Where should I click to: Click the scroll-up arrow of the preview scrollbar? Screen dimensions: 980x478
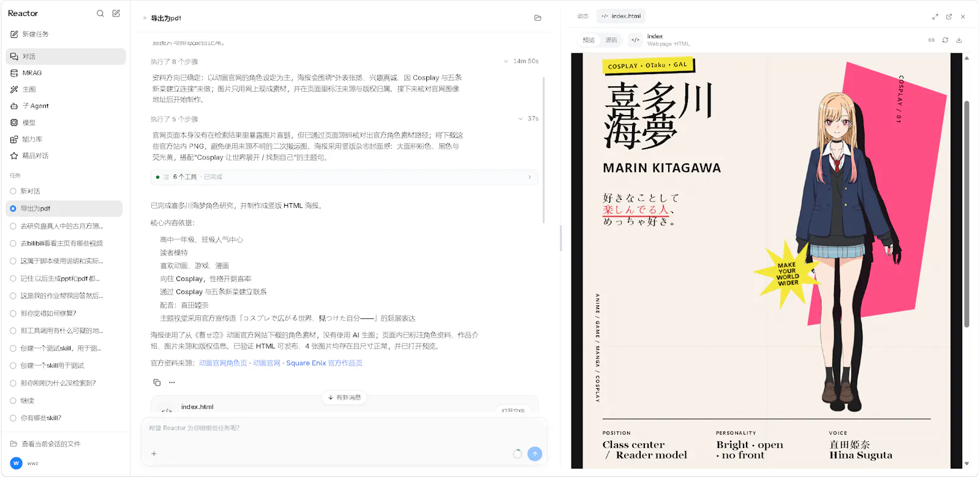(967, 58)
